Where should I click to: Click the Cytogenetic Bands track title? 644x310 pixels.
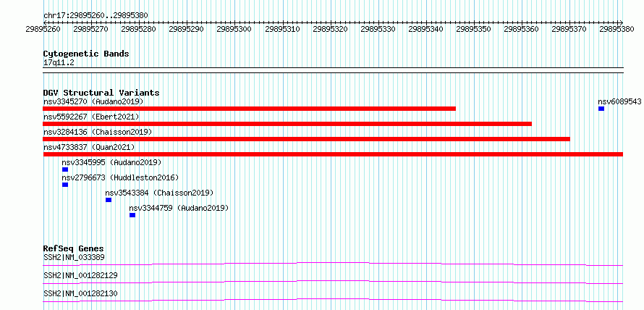[x=86, y=54]
